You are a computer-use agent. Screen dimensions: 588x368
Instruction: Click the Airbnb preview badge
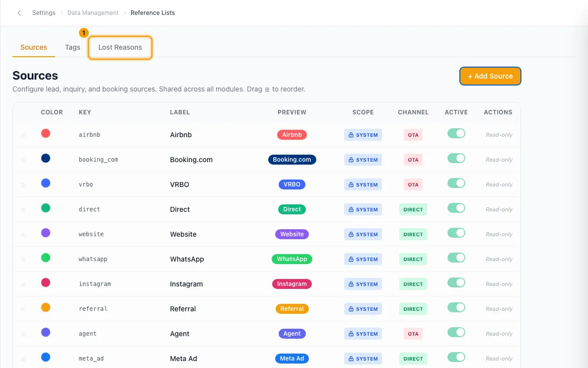click(292, 134)
